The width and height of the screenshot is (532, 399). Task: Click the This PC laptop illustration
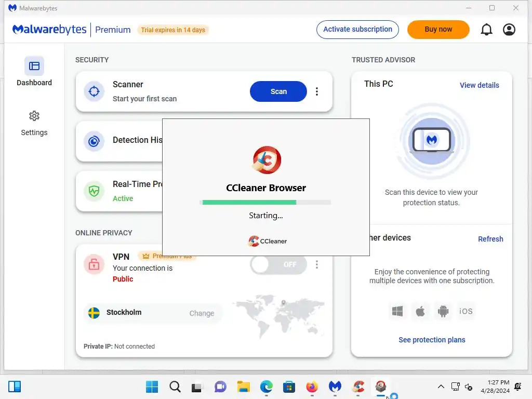click(x=432, y=141)
